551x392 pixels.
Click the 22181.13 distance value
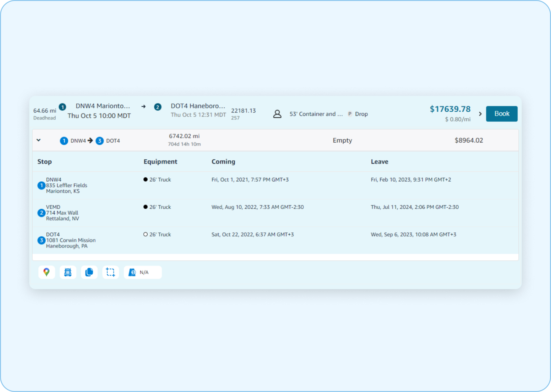(243, 110)
